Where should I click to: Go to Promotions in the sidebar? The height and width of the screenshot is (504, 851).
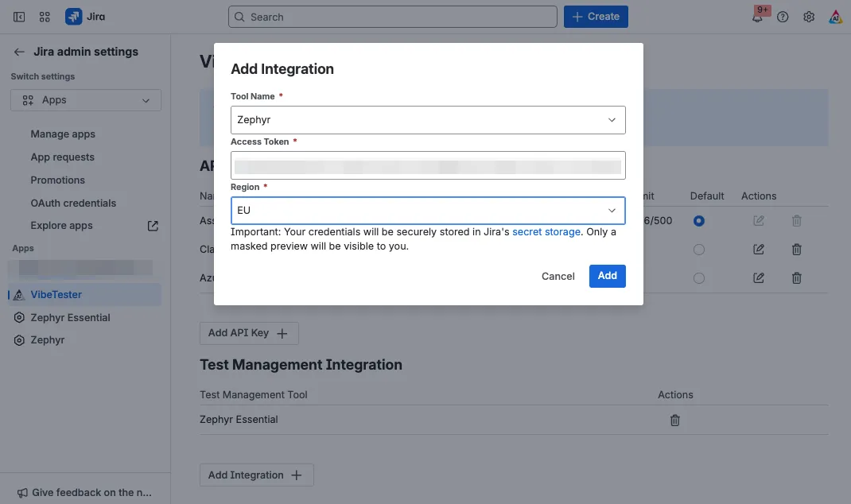(x=57, y=180)
